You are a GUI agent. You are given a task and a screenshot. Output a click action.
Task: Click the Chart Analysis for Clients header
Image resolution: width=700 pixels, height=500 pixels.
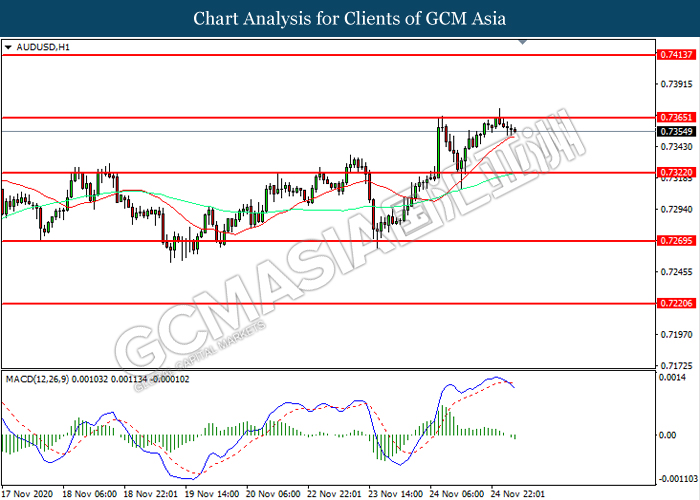[350, 19]
